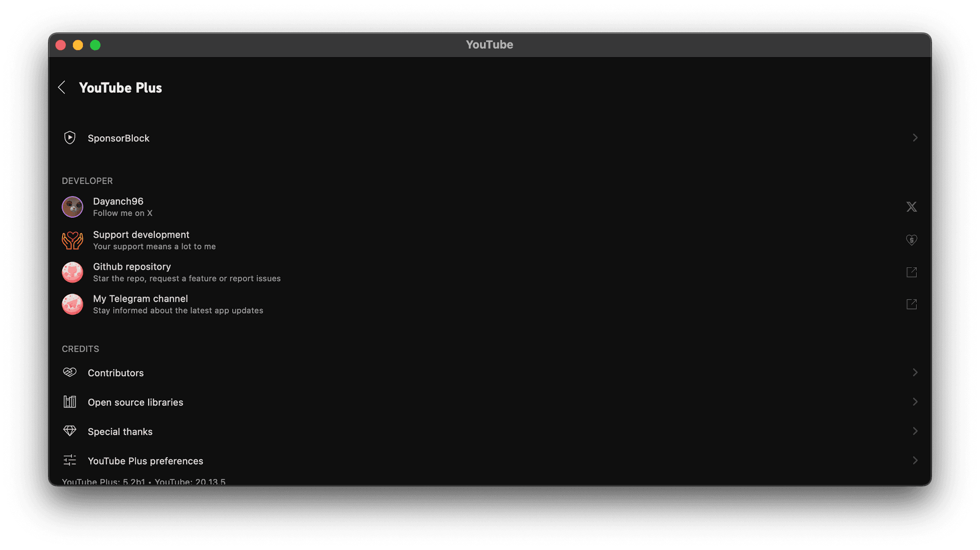Open the SponsorBlock chevron on the right

(915, 138)
